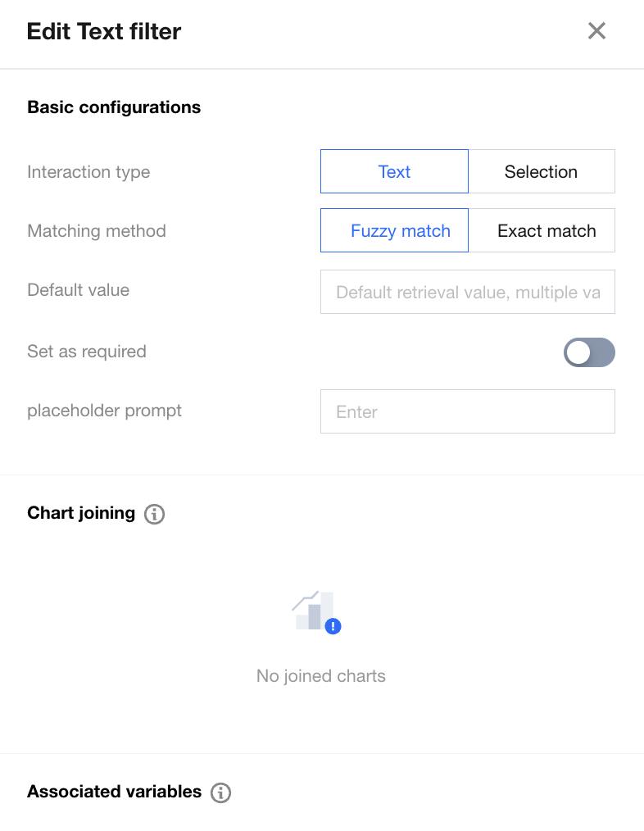
Task: Click the Matching method label
Action: [97, 231]
